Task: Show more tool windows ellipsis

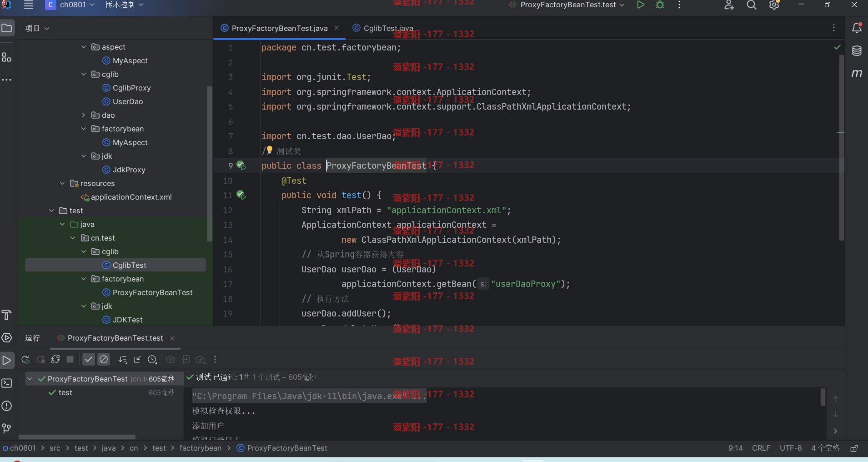Action: pyautogui.click(x=7, y=80)
